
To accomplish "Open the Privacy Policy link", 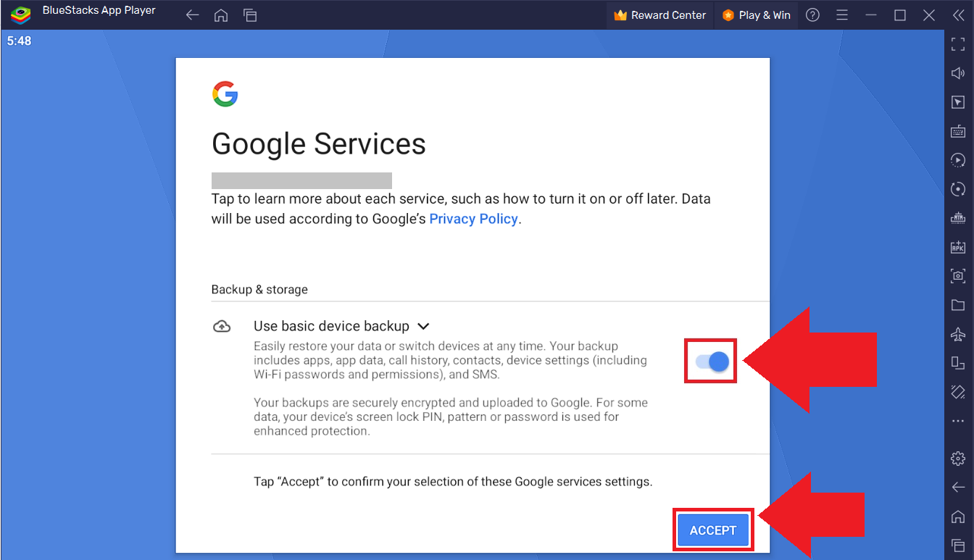I will (473, 219).
